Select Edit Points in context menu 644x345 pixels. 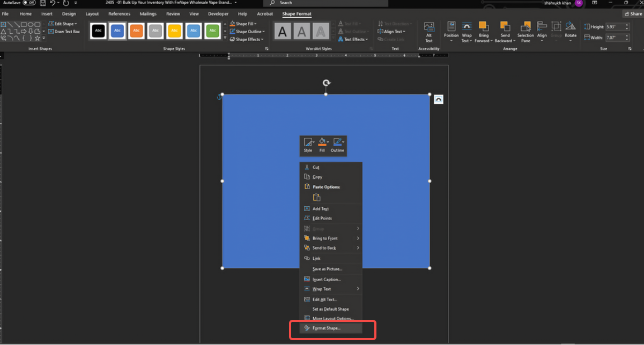pos(322,219)
